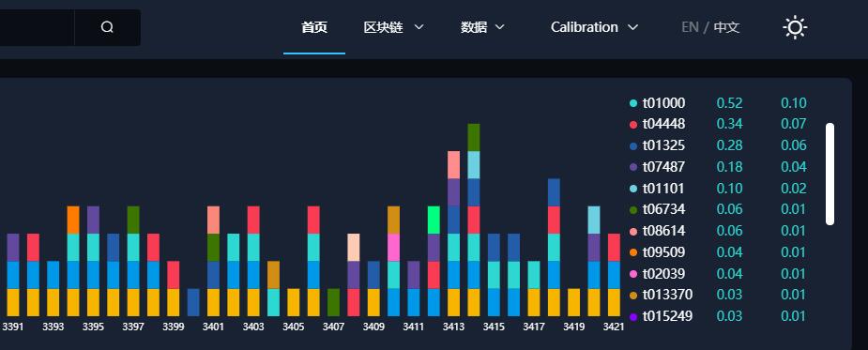Viewport: 868px width, 350px height.
Task: Open the 首页 home tab
Action: (314, 27)
